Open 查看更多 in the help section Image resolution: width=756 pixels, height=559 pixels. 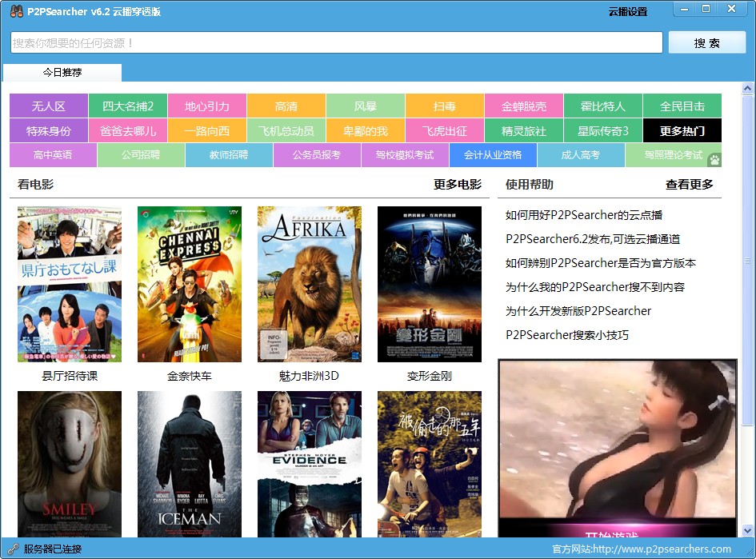pyautogui.click(x=689, y=184)
